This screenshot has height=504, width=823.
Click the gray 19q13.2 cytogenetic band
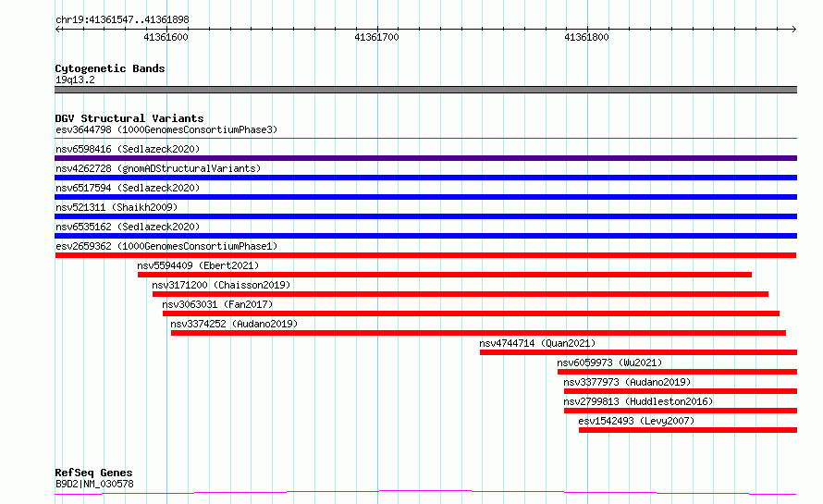[x=425, y=90]
